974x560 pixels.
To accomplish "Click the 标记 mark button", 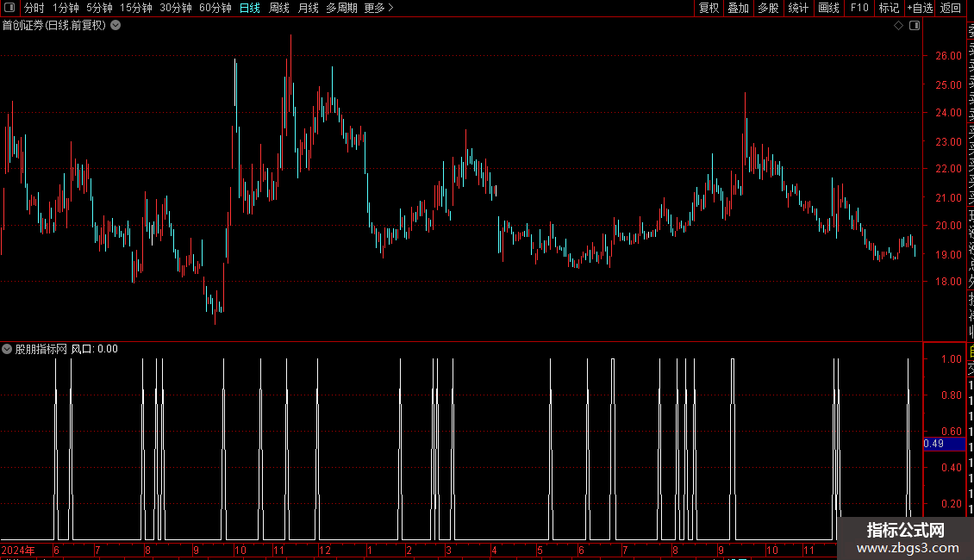I will point(889,8).
